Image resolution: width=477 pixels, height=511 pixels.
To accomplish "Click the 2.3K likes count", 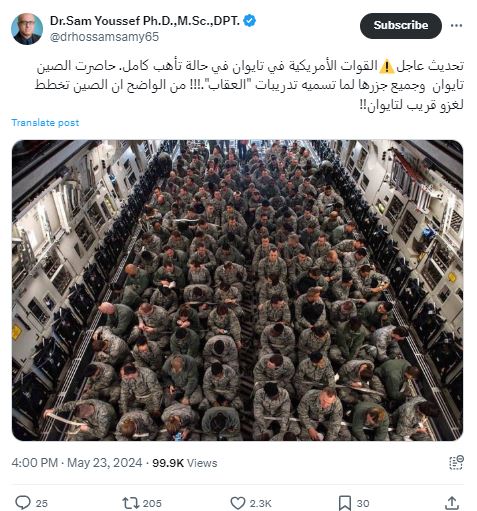I will point(260,503).
